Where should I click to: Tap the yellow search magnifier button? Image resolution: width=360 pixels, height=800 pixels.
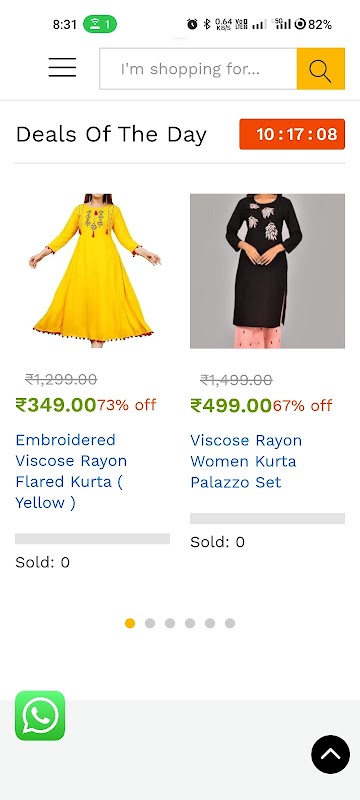(321, 69)
